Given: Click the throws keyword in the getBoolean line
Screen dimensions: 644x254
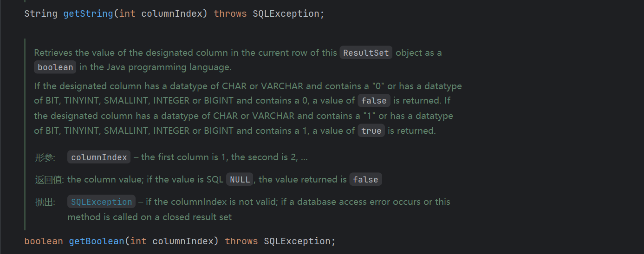Looking at the screenshot, I should 241,241.
